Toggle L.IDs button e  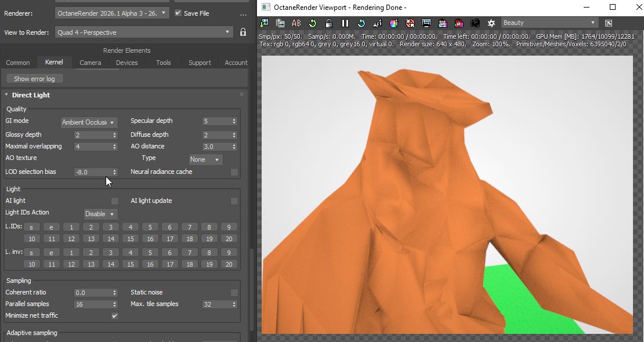tap(51, 227)
